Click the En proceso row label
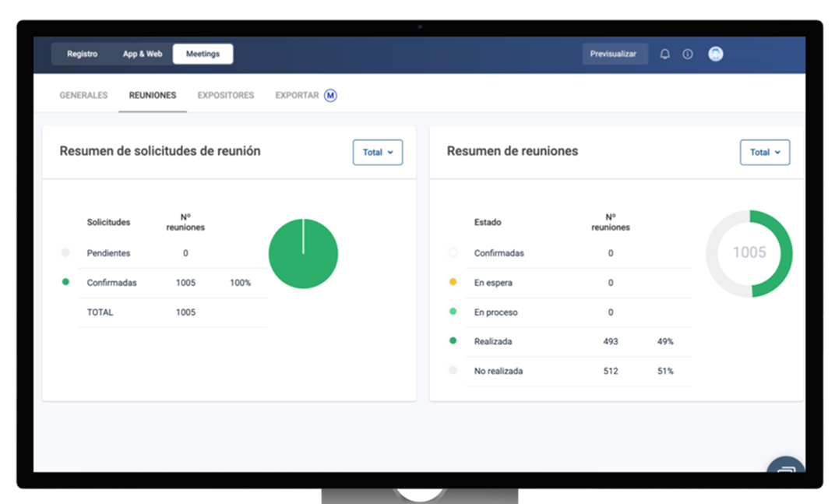The height and width of the screenshot is (504, 835). coord(495,312)
